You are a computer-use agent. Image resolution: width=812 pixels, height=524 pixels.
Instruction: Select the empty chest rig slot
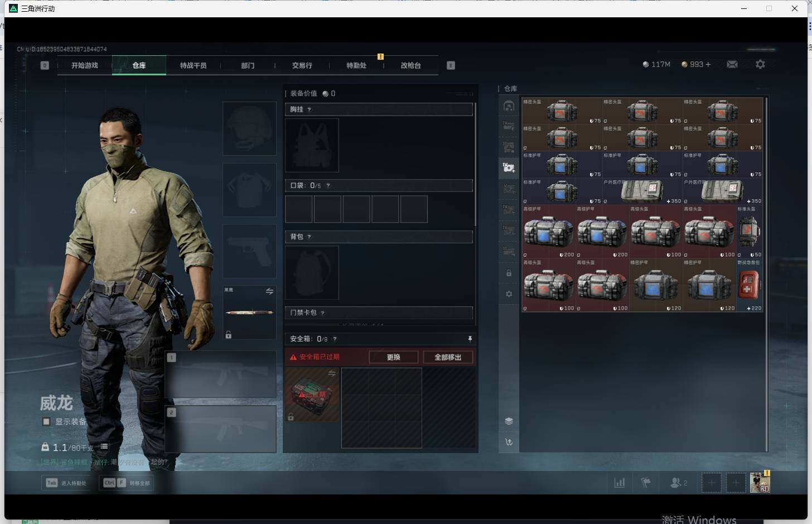(x=312, y=145)
